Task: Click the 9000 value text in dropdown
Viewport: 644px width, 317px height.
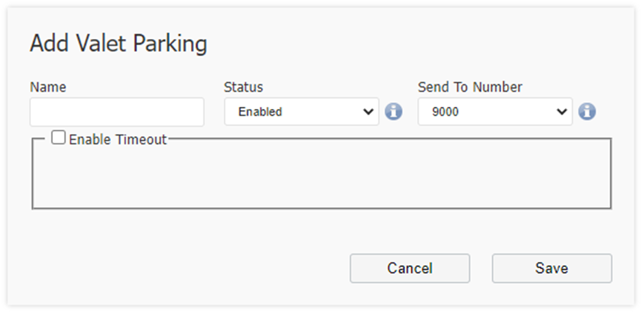Action: [x=445, y=112]
